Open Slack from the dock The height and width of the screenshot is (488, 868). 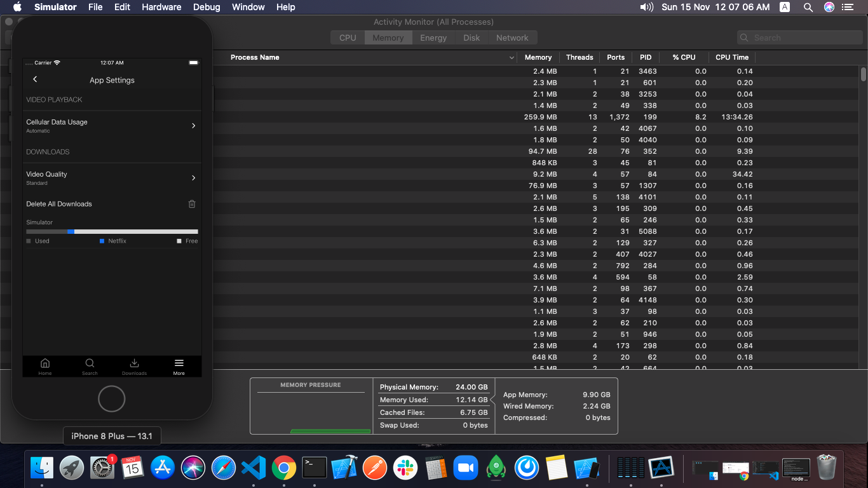(x=405, y=468)
